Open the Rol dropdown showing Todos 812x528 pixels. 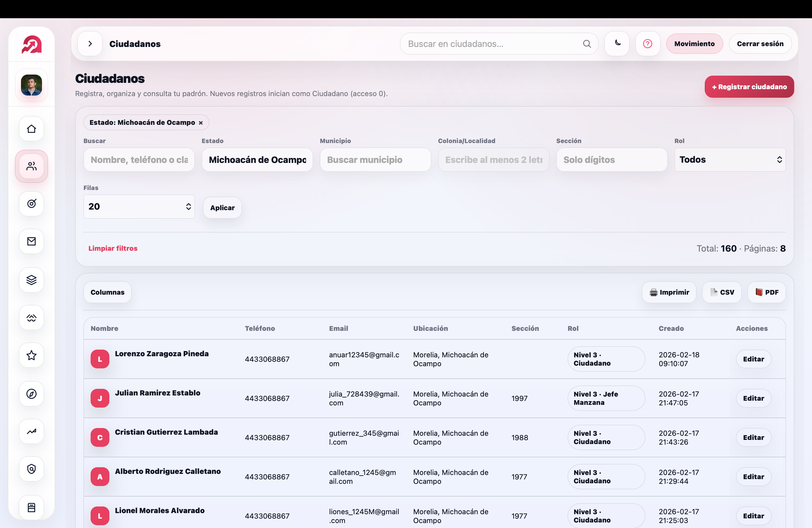click(730, 160)
